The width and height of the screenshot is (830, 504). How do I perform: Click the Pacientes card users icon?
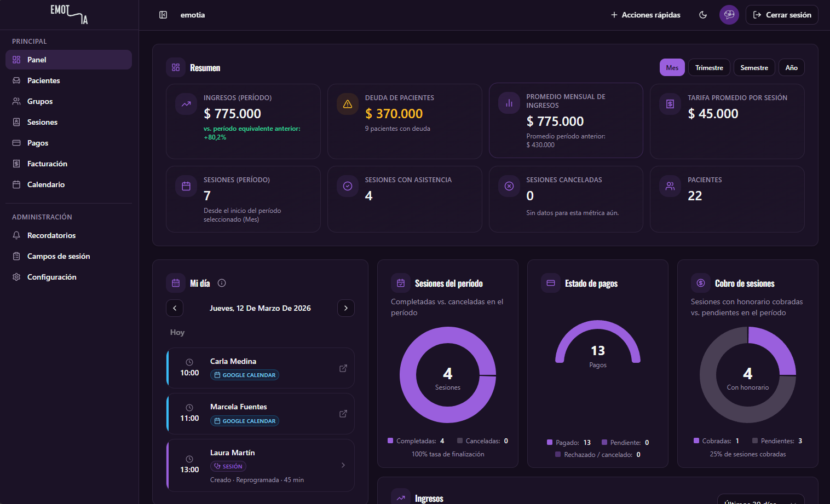(x=670, y=186)
